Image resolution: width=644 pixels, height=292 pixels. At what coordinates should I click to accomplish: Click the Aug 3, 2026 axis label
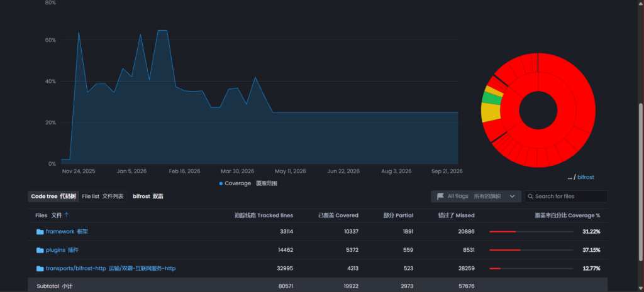click(x=396, y=171)
